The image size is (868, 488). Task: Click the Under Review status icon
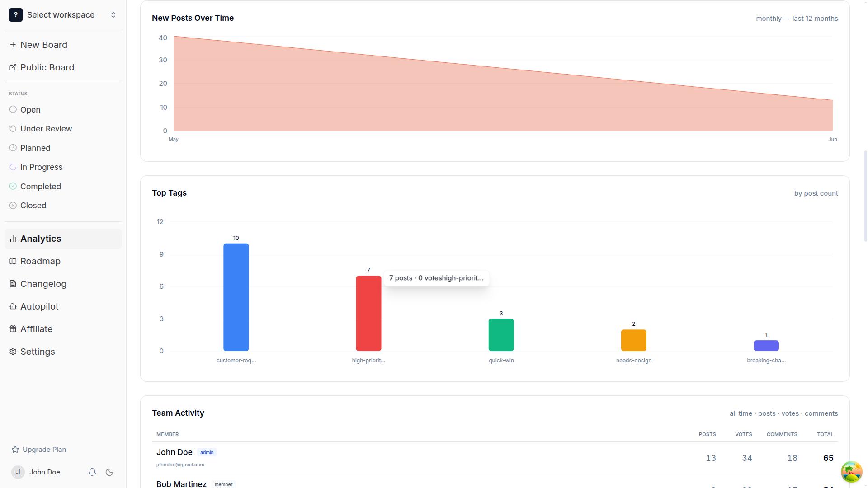click(13, 129)
